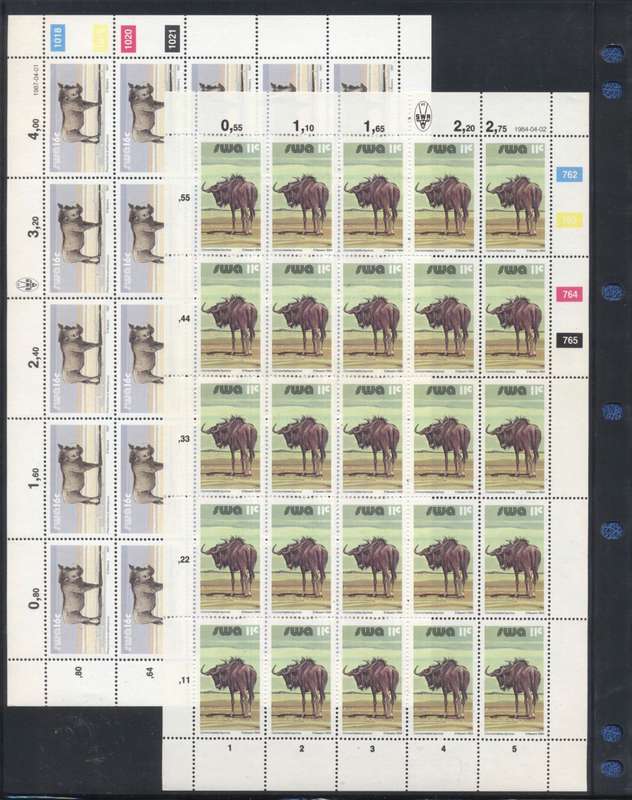
Task: Click the ",33" row value
Action: click(x=184, y=439)
